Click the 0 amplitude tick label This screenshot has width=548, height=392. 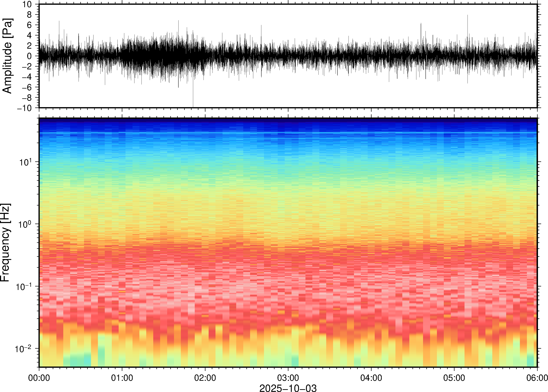point(29,56)
